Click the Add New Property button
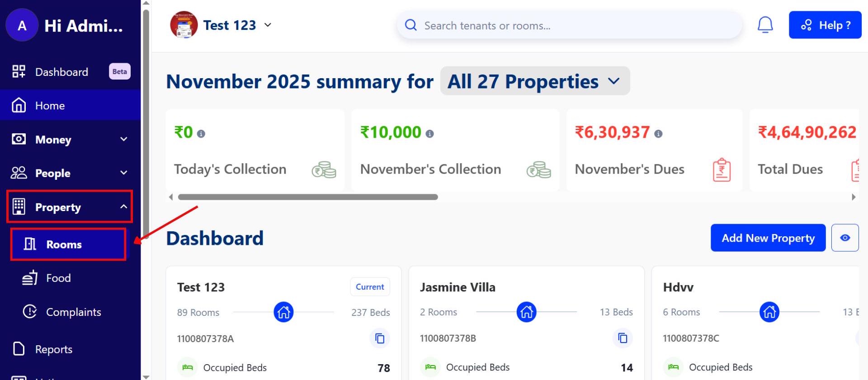Screen dimensions: 868x380 [768, 238]
